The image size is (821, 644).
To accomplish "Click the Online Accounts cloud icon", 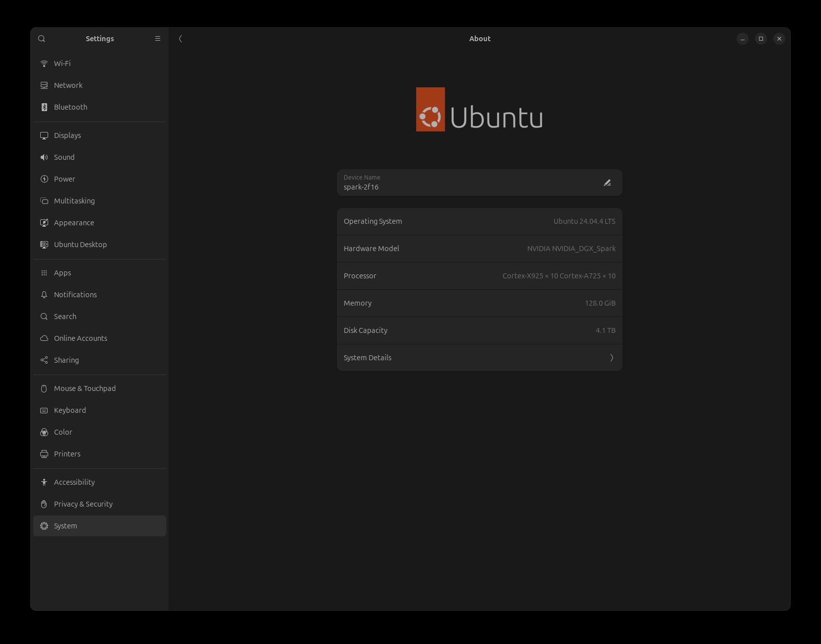I will click(x=44, y=338).
